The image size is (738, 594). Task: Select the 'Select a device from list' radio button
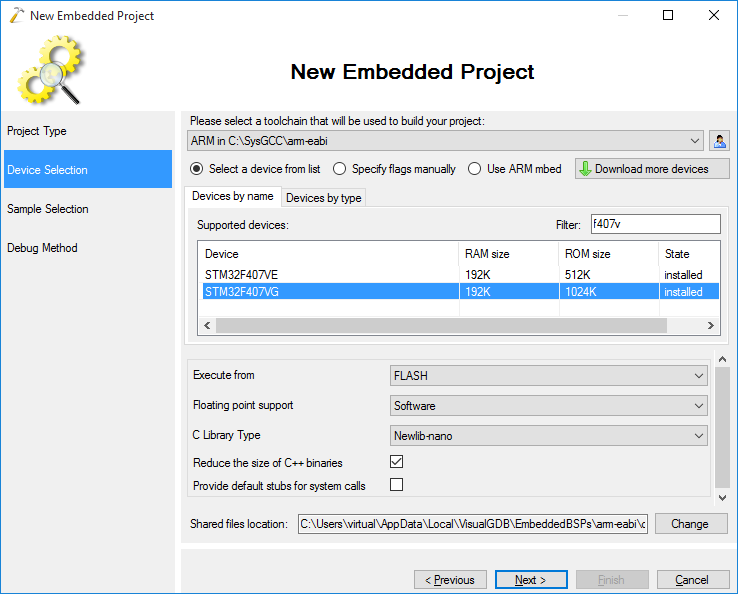(196, 169)
